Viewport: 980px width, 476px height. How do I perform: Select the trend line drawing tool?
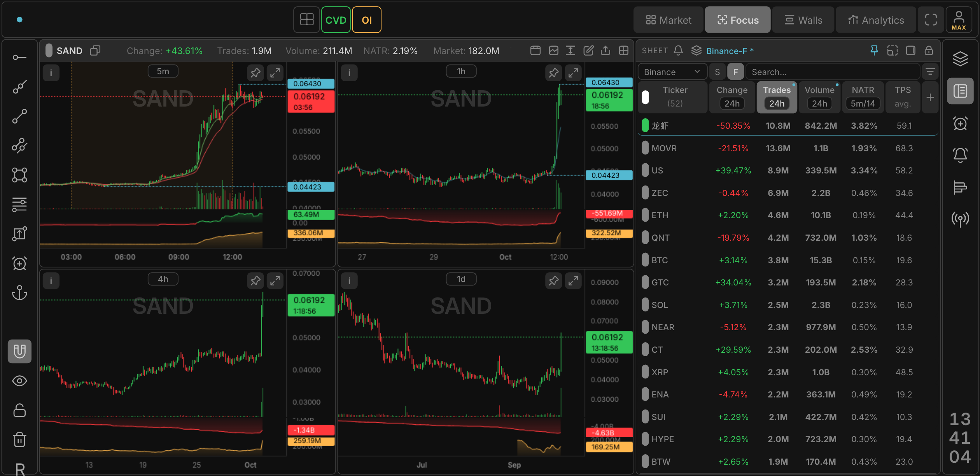coord(19,116)
